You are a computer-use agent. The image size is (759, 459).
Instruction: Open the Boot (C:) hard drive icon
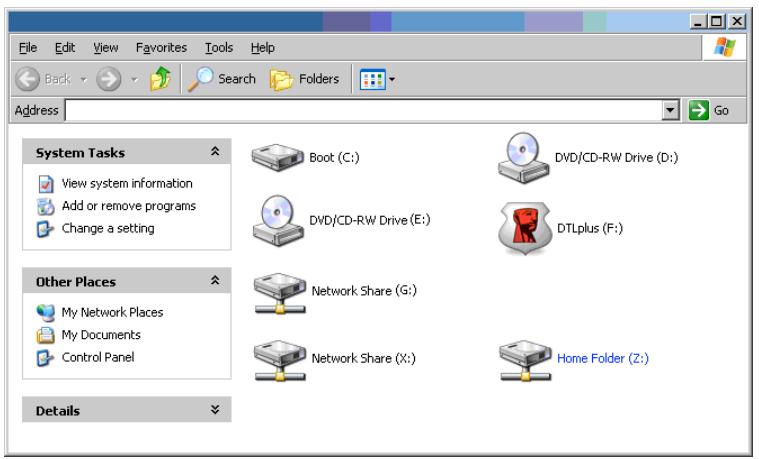(277, 157)
